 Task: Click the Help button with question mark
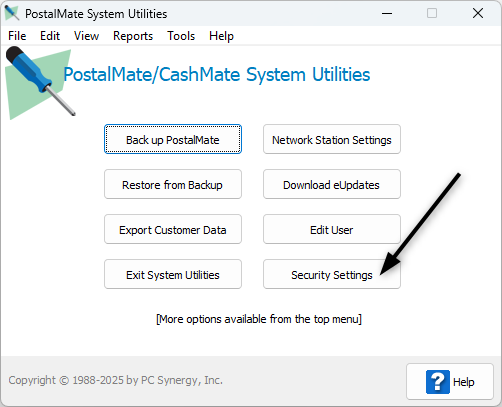(450, 381)
